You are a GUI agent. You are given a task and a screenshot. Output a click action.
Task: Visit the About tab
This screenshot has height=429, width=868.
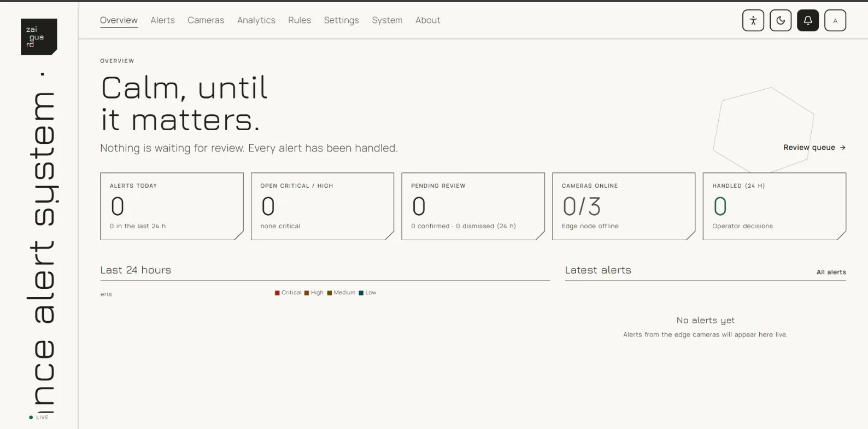tap(427, 20)
